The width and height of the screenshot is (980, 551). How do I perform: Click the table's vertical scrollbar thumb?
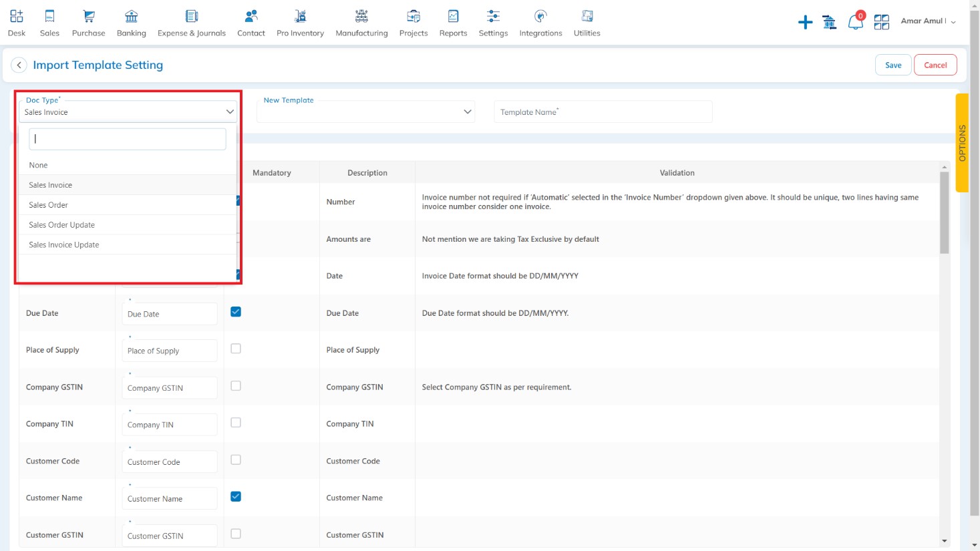944,212
